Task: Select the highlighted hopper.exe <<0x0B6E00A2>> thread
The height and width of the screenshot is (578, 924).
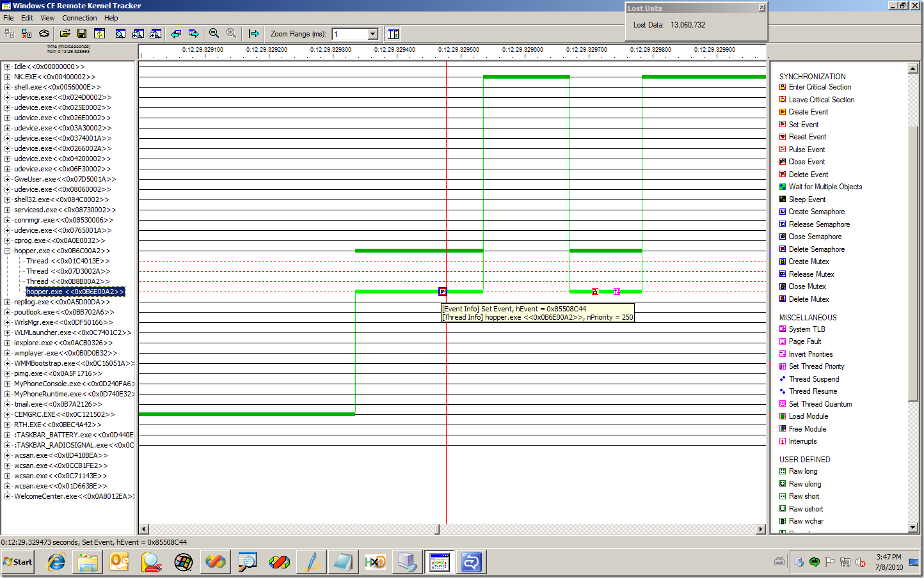Action: 75,292
